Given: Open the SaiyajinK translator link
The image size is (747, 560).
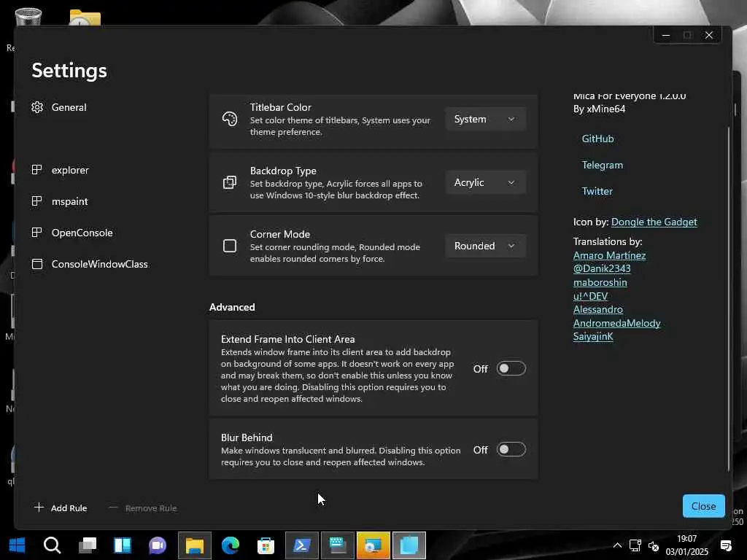Looking at the screenshot, I should pyautogui.click(x=592, y=337).
